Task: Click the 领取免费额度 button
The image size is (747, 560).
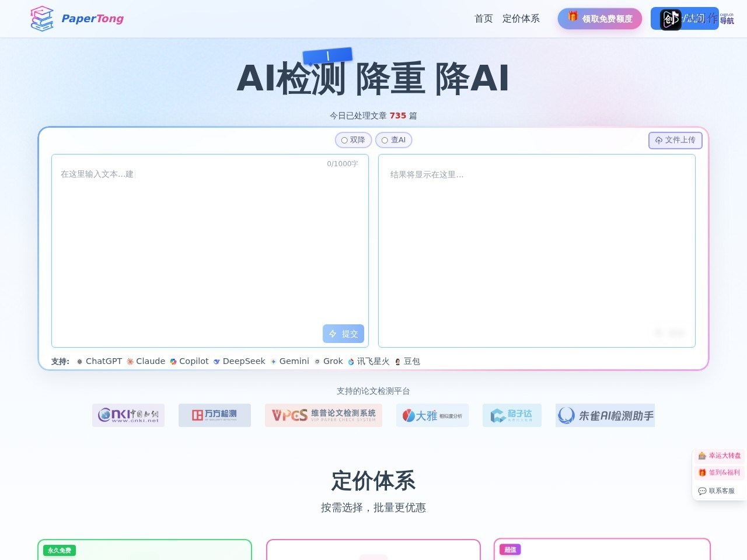Action: (x=600, y=19)
